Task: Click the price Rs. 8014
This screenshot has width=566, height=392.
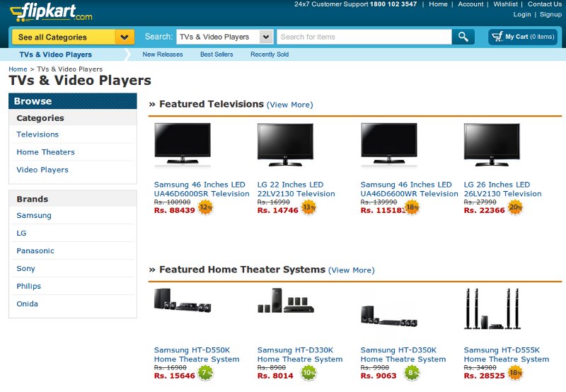Action: click(275, 376)
